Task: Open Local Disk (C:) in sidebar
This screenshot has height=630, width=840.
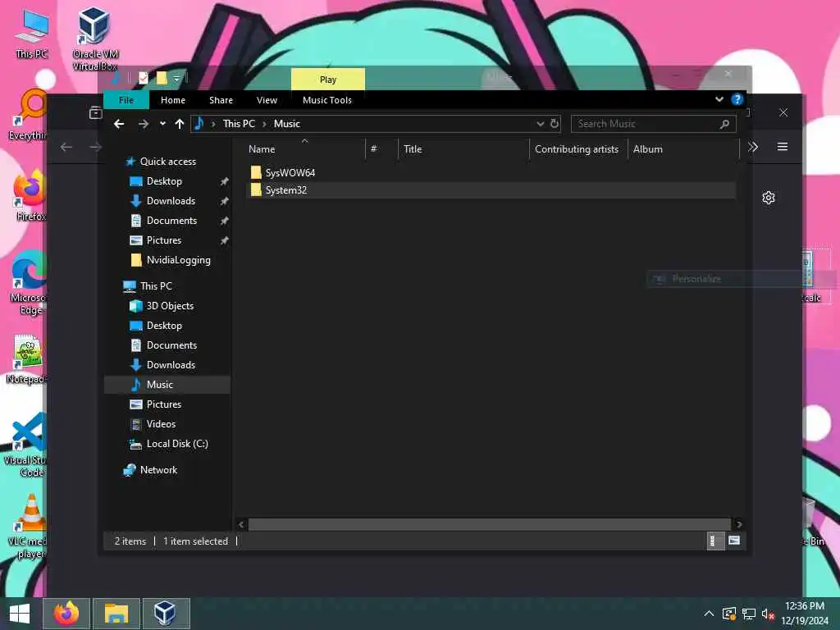Action: coord(177,444)
